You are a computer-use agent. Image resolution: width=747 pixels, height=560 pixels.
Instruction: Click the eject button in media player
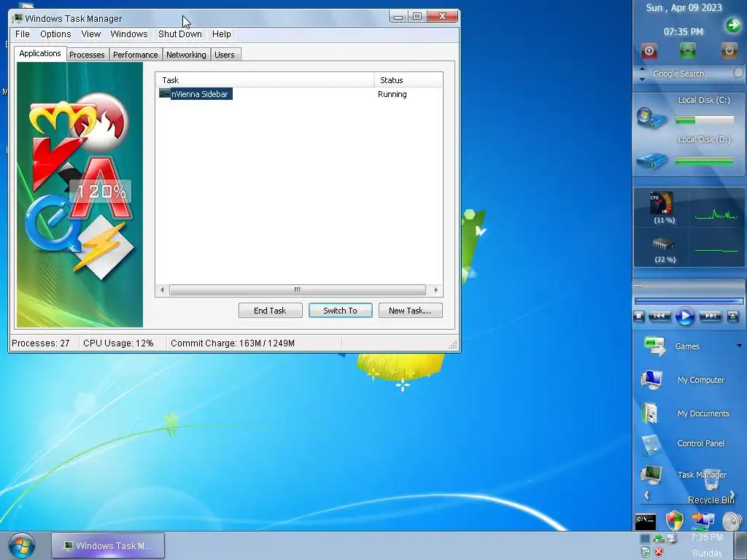point(732,316)
